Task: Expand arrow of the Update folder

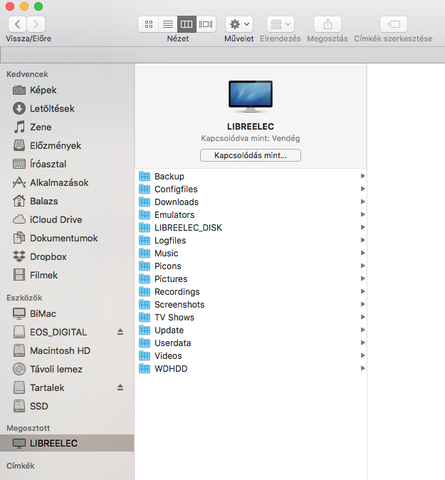Action: 363,330
